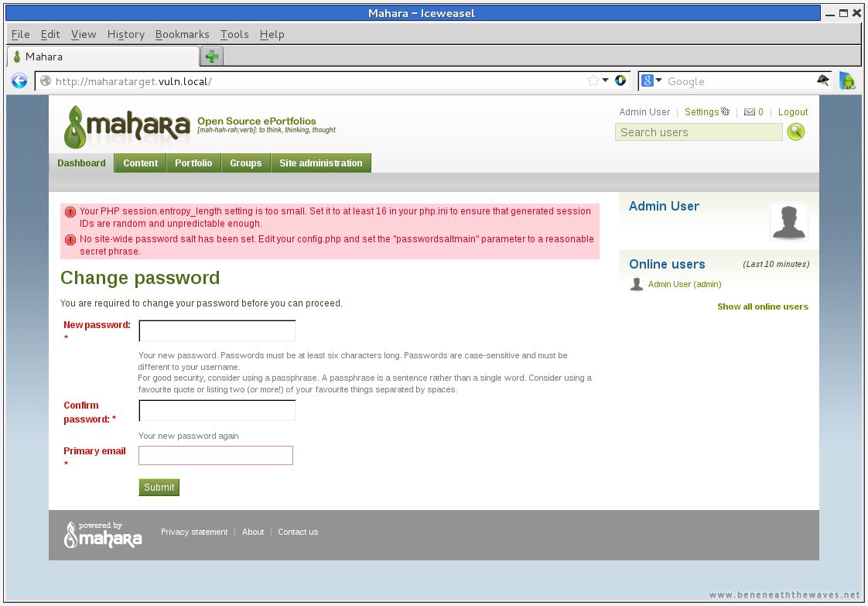Viewport: 868px width, 606px height.
Task: Click the Logout link
Action: point(793,112)
